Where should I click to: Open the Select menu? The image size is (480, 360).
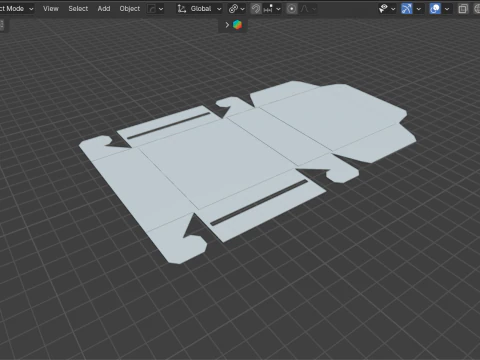(x=78, y=9)
